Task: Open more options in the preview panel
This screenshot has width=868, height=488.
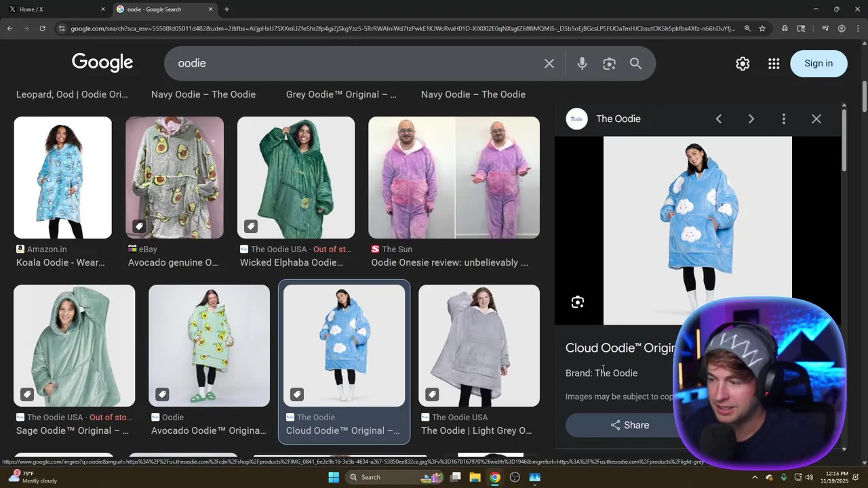Action: click(784, 119)
